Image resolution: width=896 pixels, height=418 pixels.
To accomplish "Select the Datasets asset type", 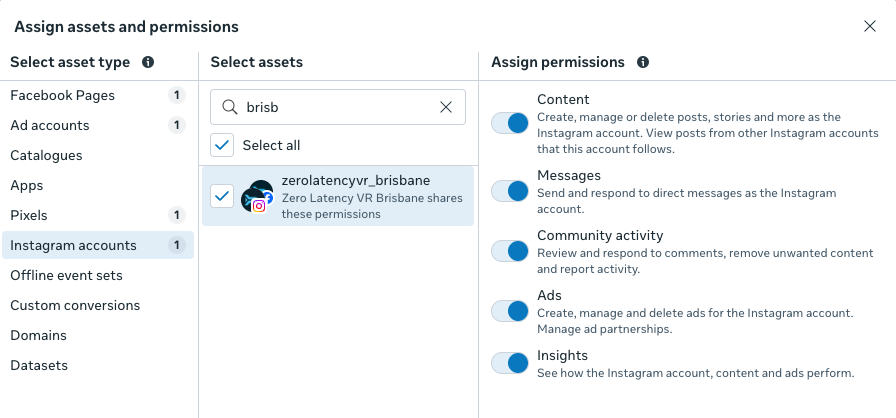I will (98, 365).
